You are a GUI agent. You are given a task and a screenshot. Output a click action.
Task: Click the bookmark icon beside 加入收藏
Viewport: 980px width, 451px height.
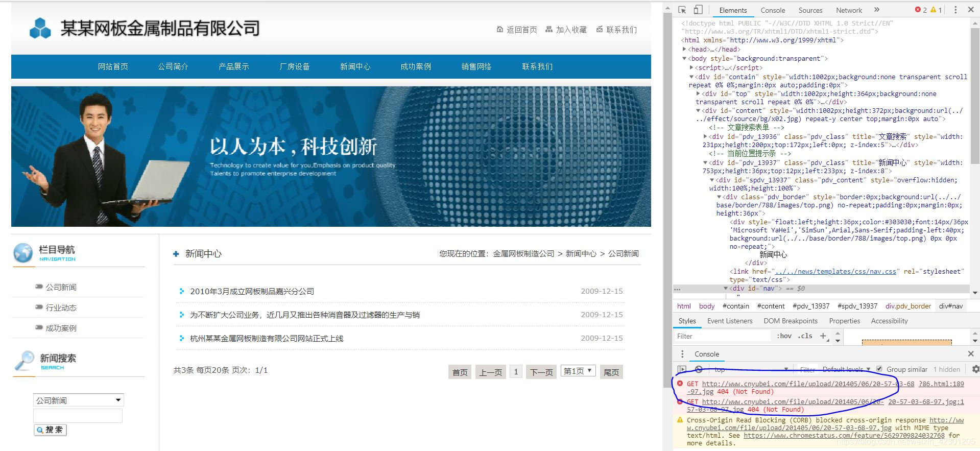point(549,30)
